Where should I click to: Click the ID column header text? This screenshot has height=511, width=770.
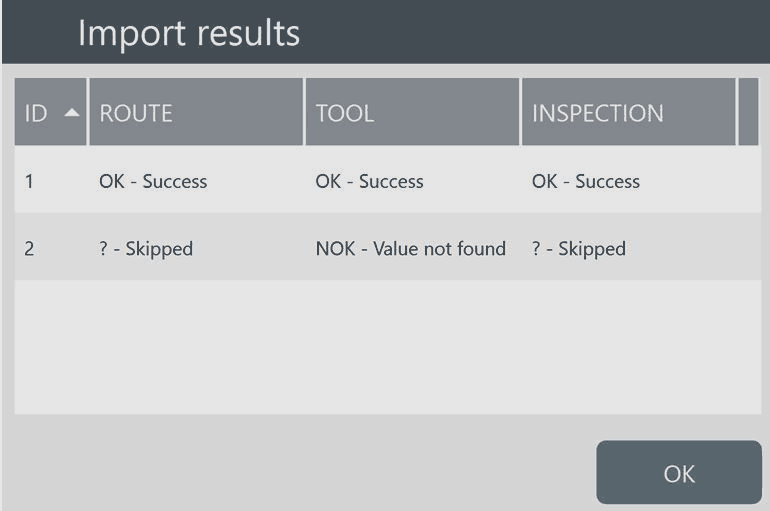pyautogui.click(x=35, y=114)
